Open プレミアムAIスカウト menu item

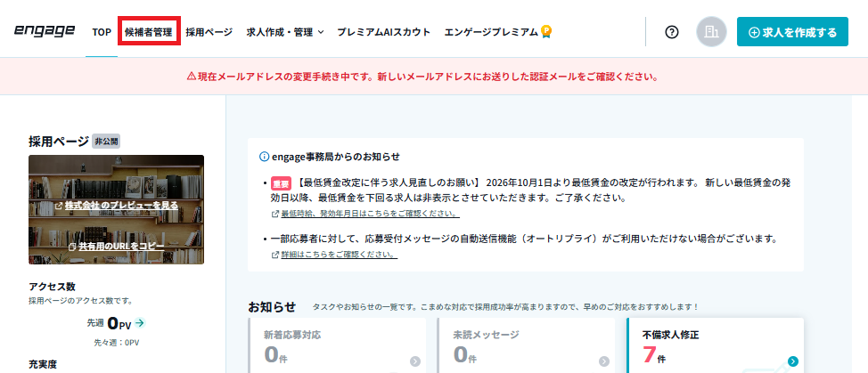pos(383,32)
